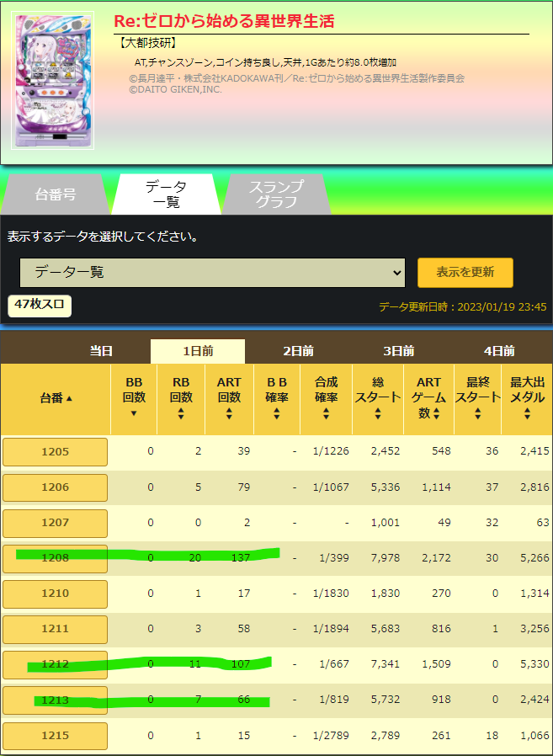Viewport: 553px width, 756px height.
Task: Click the Re:Zero slot machine thumbnail image
Action: coord(52,81)
